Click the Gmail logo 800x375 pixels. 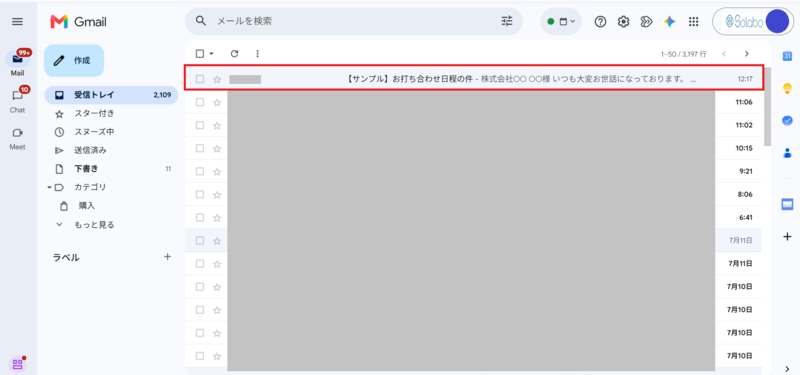(x=78, y=22)
